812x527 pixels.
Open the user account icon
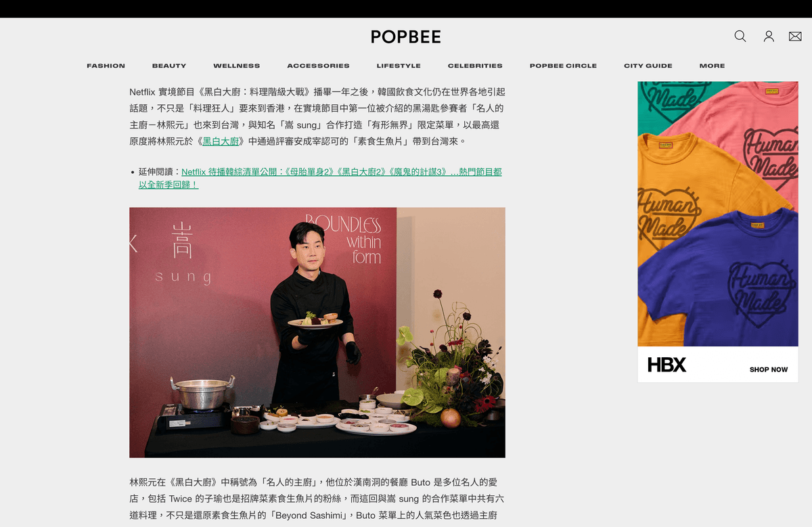click(x=769, y=37)
